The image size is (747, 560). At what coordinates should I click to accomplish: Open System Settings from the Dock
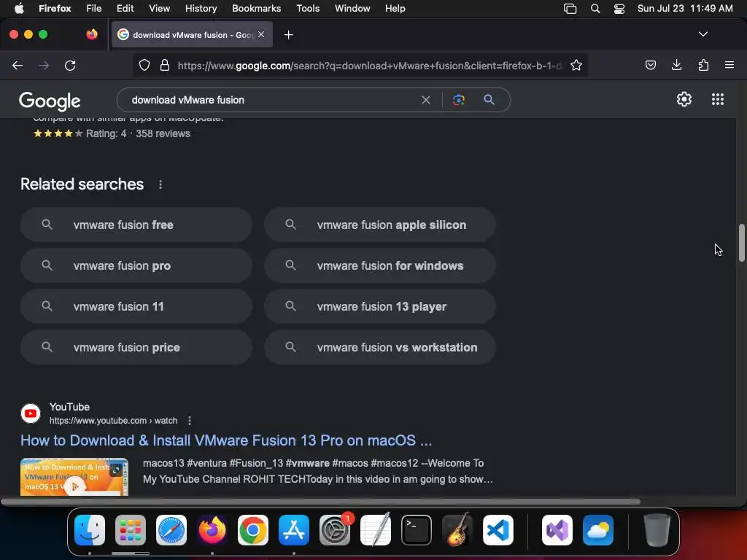coord(335,530)
